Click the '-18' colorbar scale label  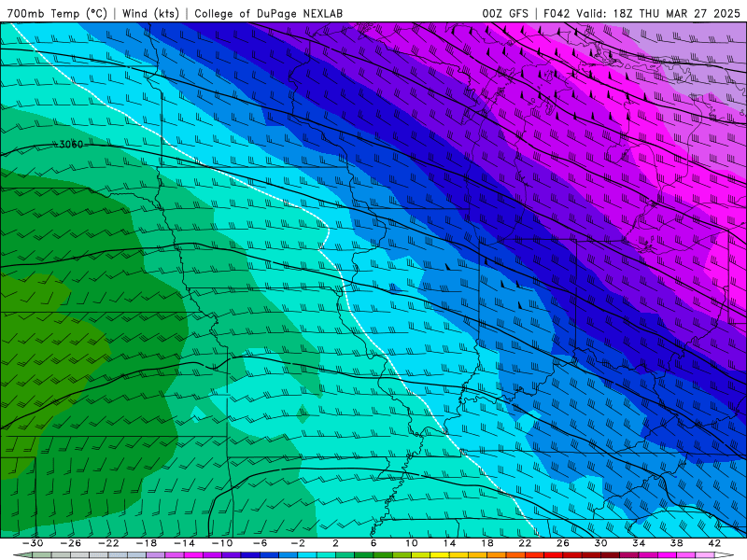pyautogui.click(x=147, y=543)
